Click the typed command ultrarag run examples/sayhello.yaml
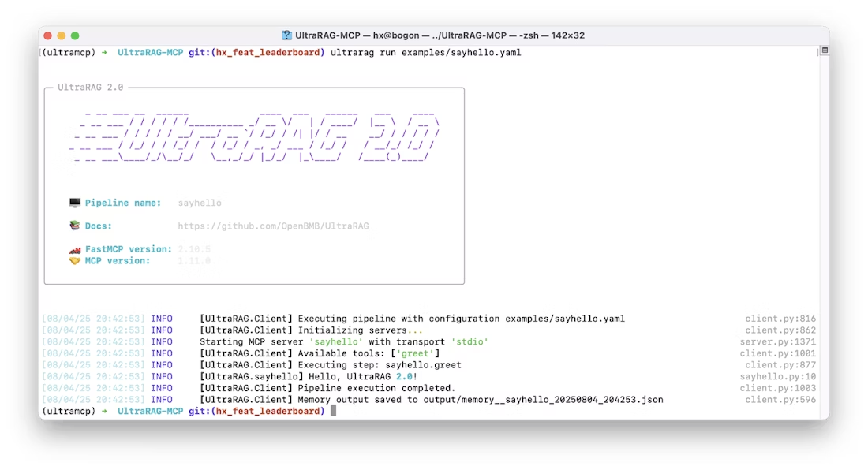The width and height of the screenshot is (868, 470). pyautogui.click(x=425, y=53)
